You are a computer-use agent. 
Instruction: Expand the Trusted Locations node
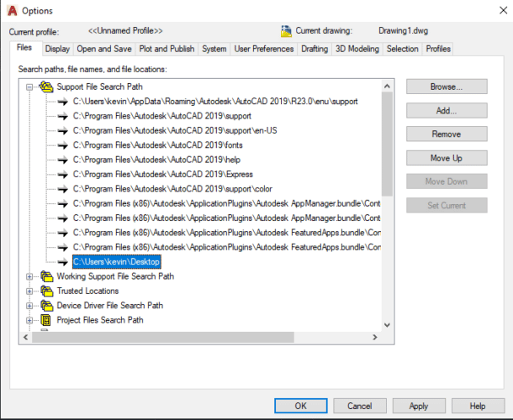(x=29, y=291)
